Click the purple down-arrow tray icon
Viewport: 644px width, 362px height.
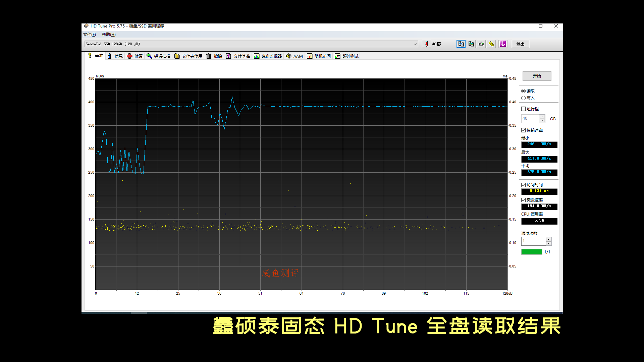(x=503, y=44)
